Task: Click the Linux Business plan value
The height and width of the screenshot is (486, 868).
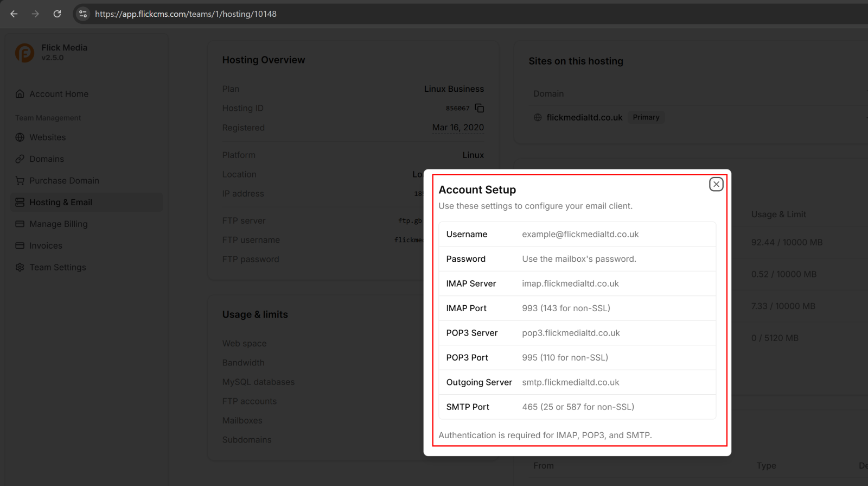Action: click(x=454, y=89)
